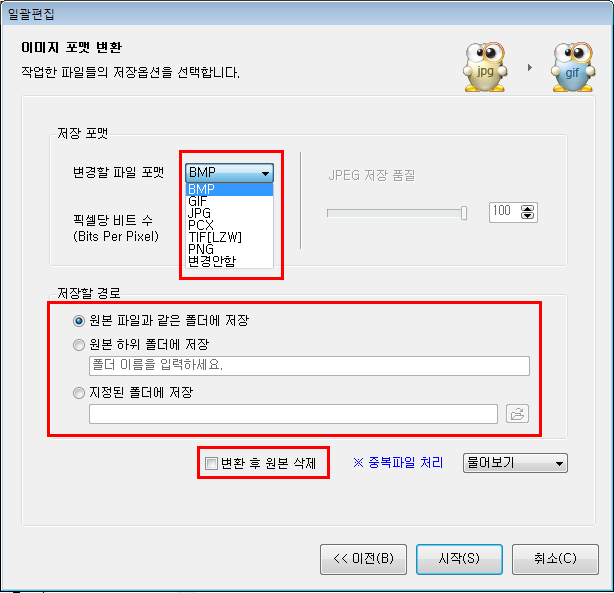Choose PNG from the format list

(x=229, y=249)
